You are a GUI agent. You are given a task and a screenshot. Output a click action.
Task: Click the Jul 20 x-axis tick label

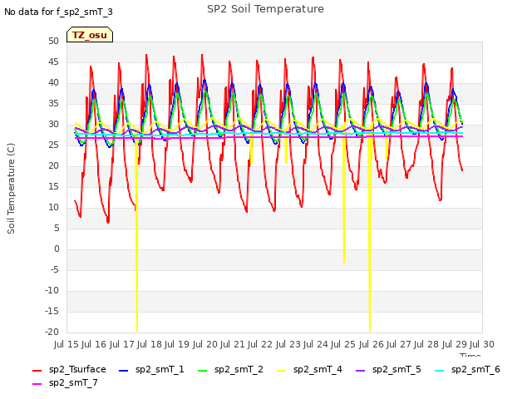pyautogui.click(x=204, y=344)
